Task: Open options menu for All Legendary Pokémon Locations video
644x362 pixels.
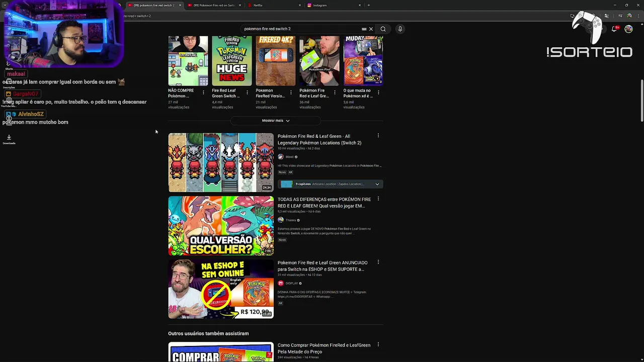Action: [378, 136]
